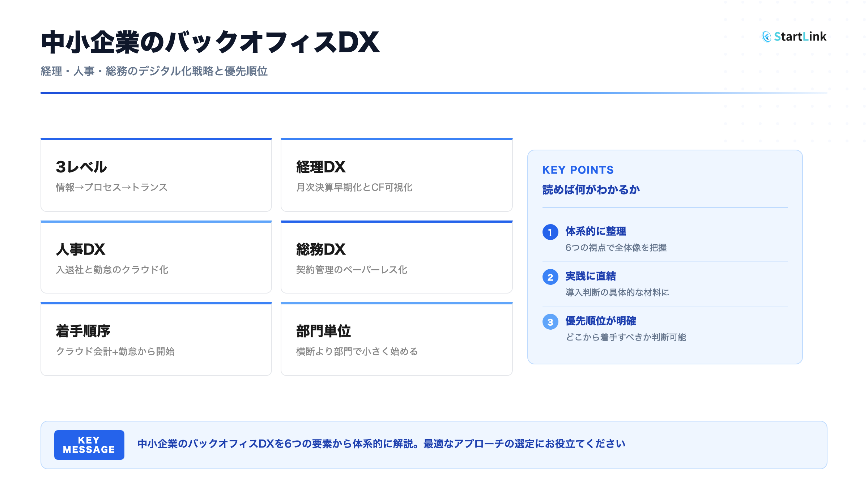Screen dimensions: 868x488
Task: Click the 実践に直結 key point
Action: tap(591, 276)
